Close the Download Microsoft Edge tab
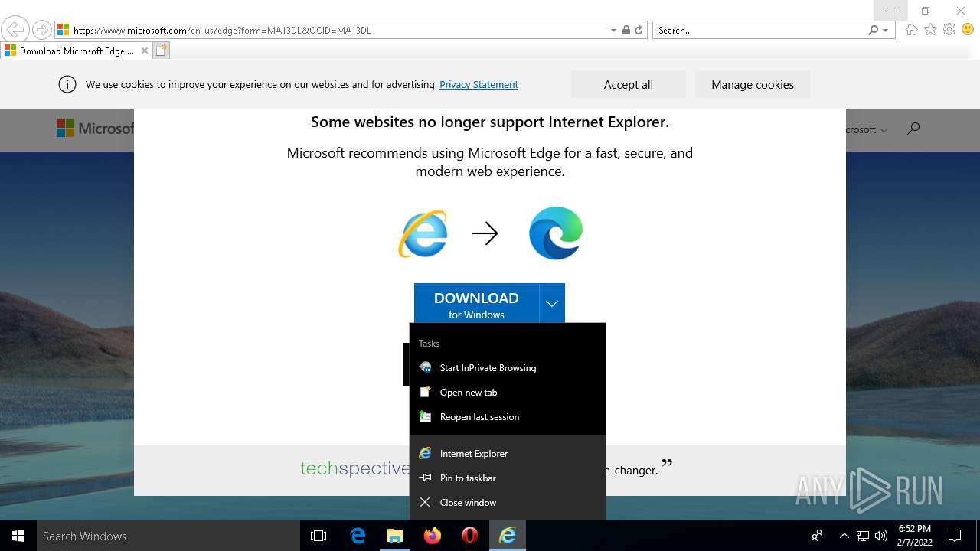This screenshot has width=980, height=551. (x=145, y=51)
